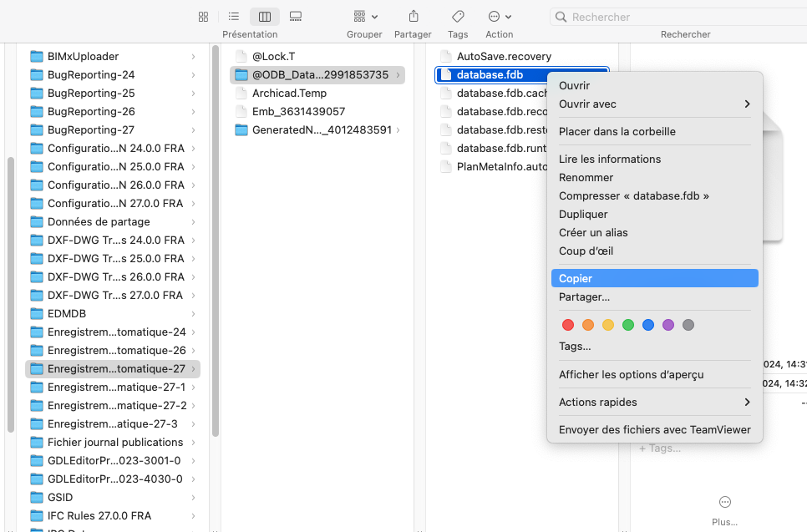Expand the GeneratedN..._4012483591 folder chevron

click(398, 130)
